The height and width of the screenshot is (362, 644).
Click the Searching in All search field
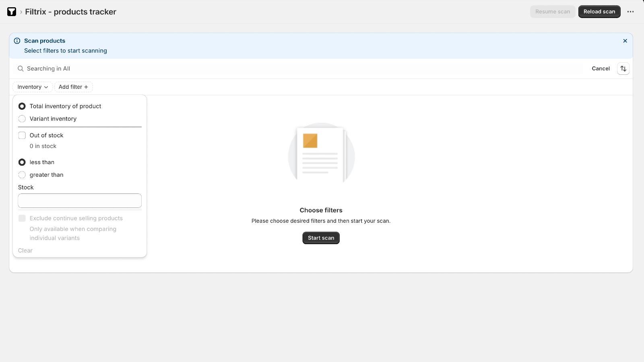(298, 69)
